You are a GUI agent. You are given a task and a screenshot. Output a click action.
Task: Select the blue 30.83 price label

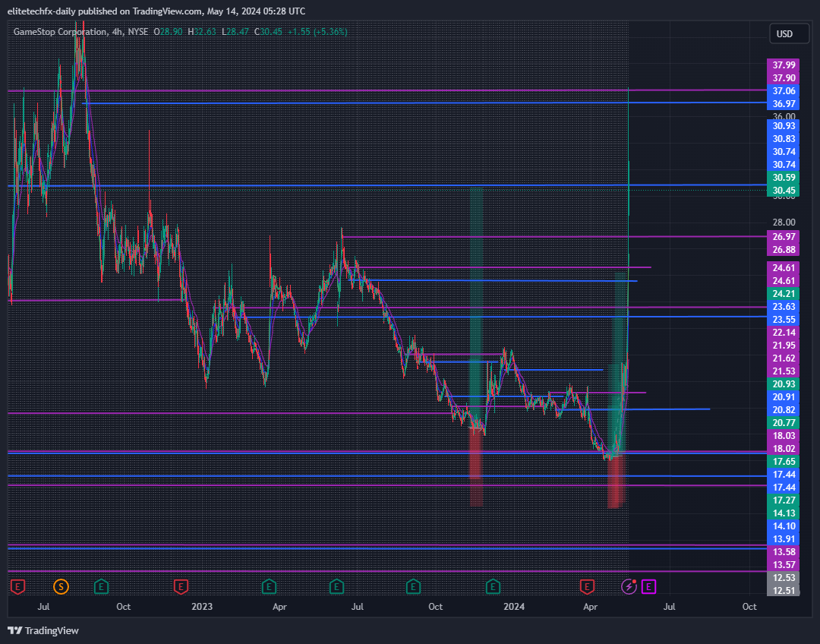tap(784, 139)
